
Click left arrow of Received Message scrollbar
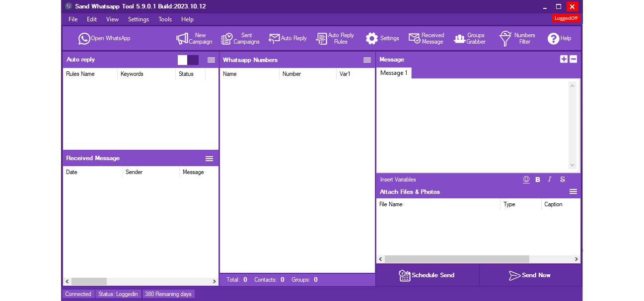click(x=67, y=281)
